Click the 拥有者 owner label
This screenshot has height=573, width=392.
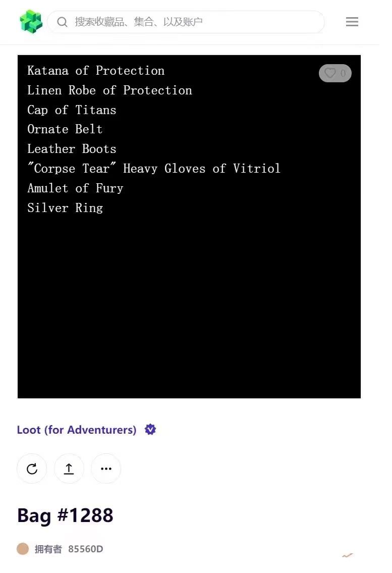[48, 549]
